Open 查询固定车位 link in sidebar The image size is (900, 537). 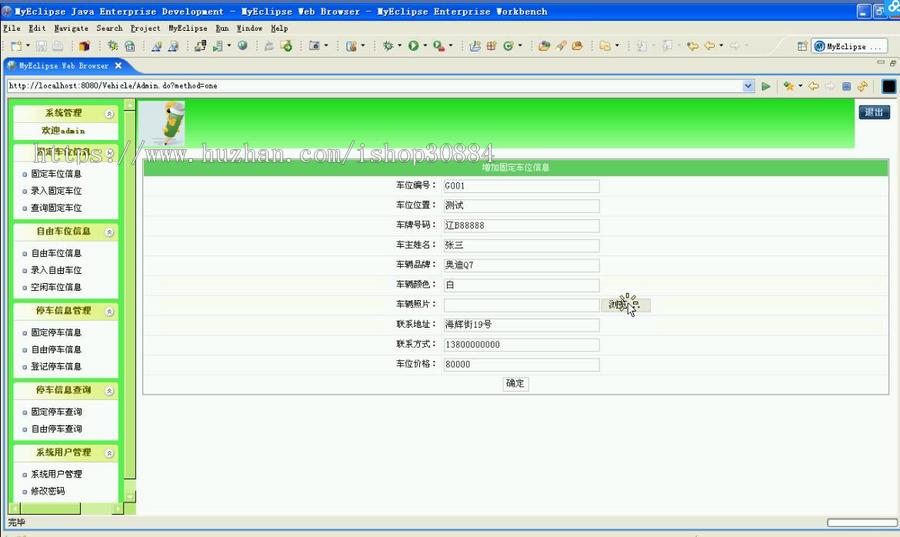[56, 208]
